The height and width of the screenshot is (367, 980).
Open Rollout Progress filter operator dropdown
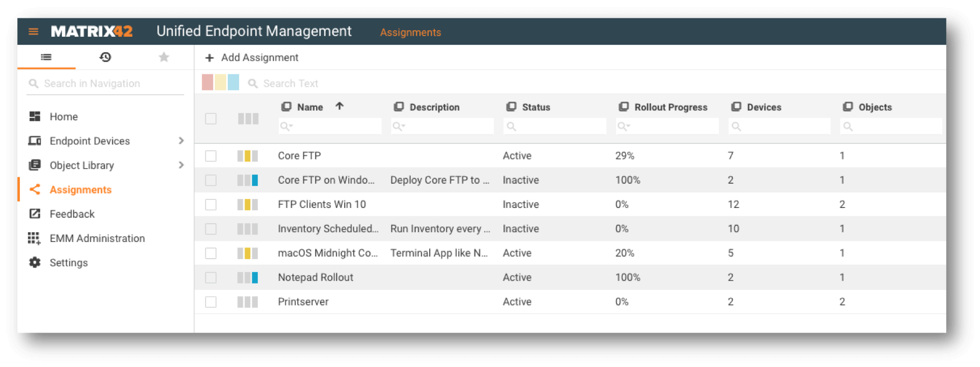(624, 127)
